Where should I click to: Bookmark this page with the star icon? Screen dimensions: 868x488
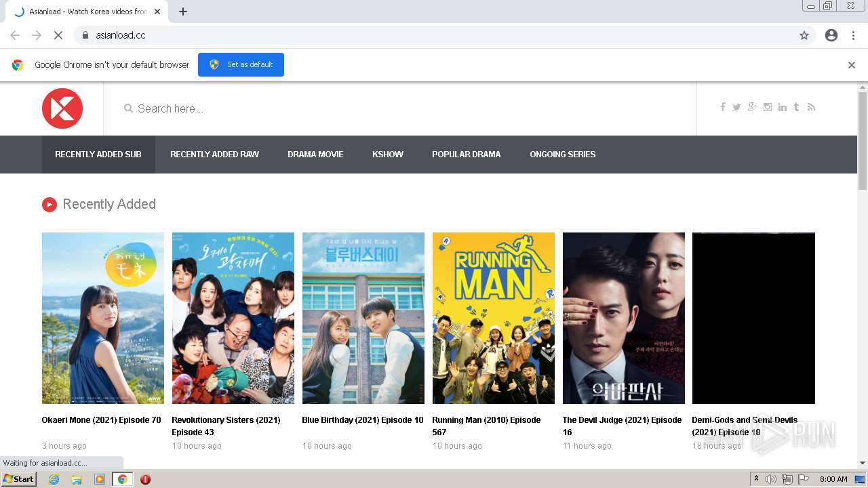(x=804, y=35)
